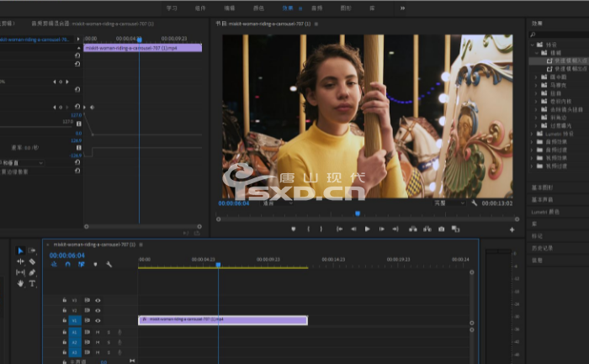Select the Razor tool
The height and width of the screenshot is (364, 589).
pos(32,261)
